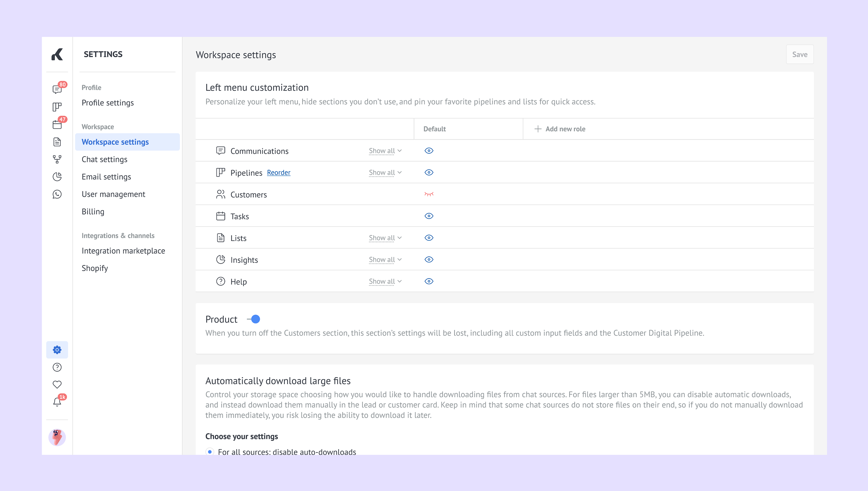Hide Communications section via eye icon
The width and height of the screenshot is (868, 491).
click(x=429, y=151)
